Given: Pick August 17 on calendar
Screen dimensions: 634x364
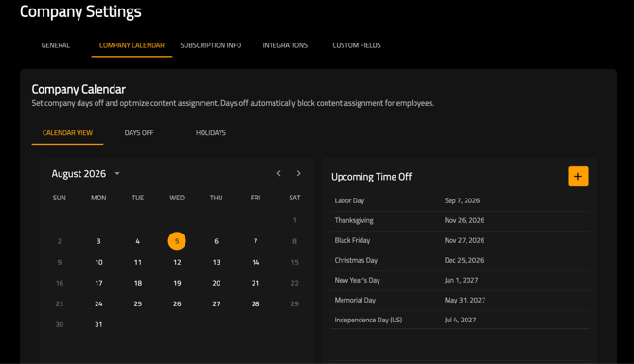Looking at the screenshot, I should click(x=98, y=283).
